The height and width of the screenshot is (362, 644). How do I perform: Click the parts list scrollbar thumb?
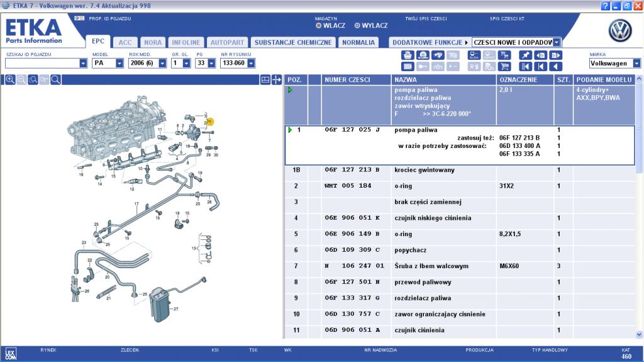(x=639, y=128)
